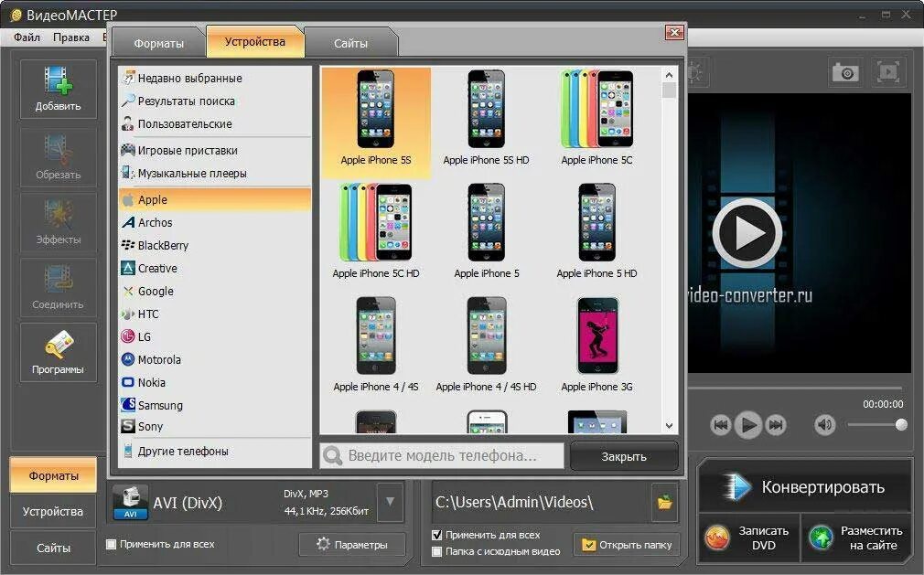Click device list scrollbar up arrow
This screenshot has width=924, height=575.
click(669, 75)
